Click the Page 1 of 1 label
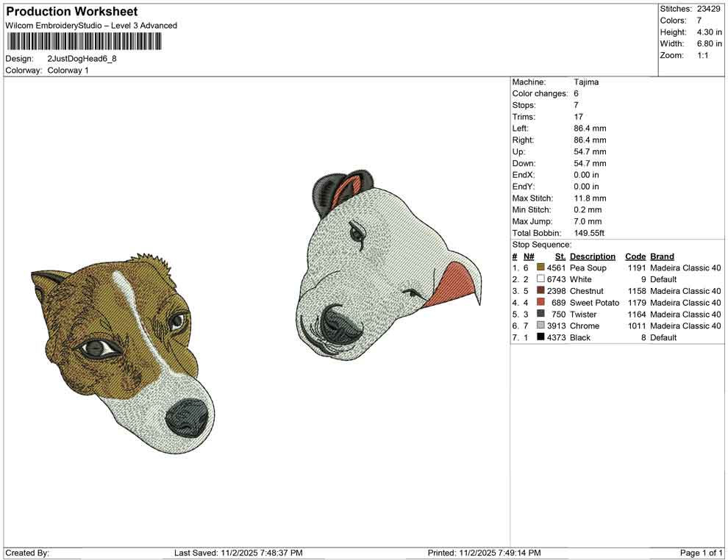This screenshot has width=728, height=560. 699,553
